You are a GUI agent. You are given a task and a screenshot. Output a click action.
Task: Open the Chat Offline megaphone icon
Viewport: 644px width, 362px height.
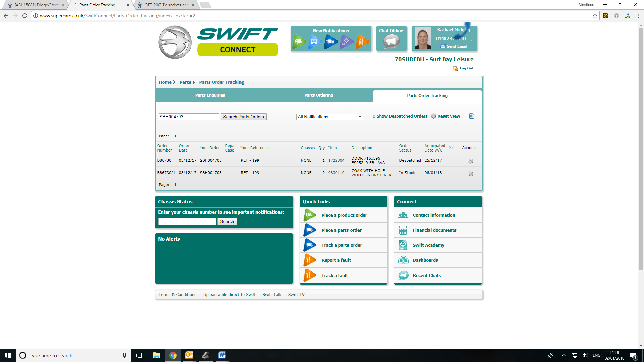[x=391, y=42]
